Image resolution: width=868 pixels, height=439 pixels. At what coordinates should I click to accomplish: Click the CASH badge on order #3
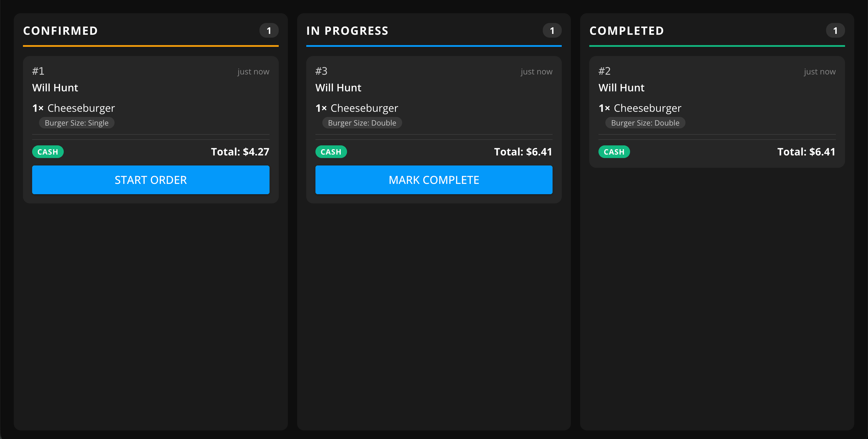pyautogui.click(x=331, y=152)
